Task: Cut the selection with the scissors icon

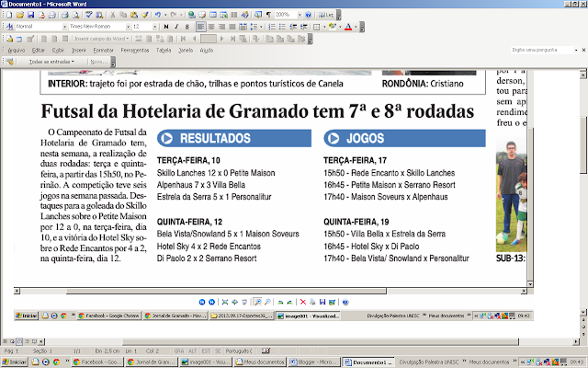Action: 112,15
